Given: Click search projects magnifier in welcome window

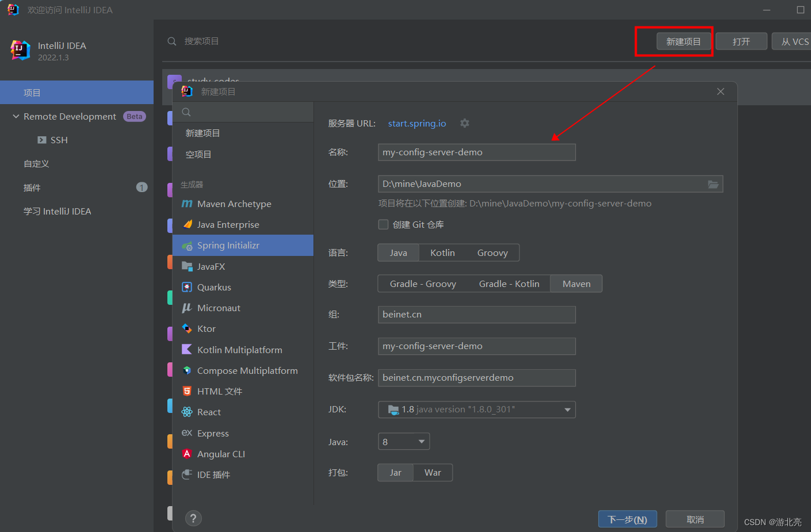Looking at the screenshot, I should click(x=172, y=41).
